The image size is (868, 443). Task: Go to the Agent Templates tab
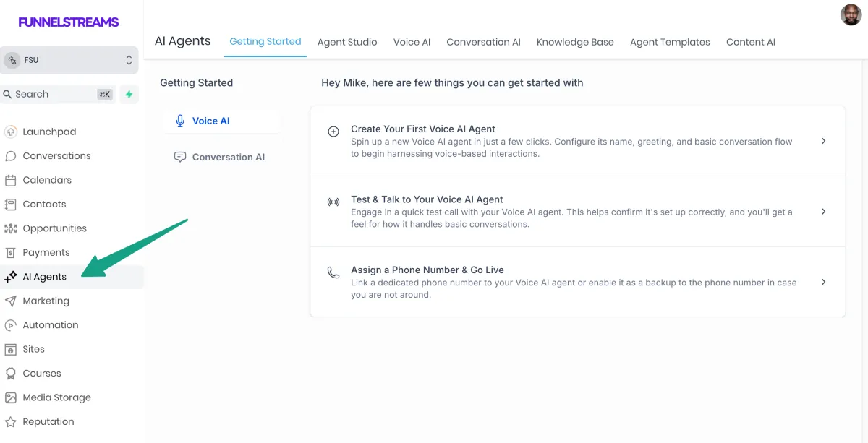tap(670, 42)
